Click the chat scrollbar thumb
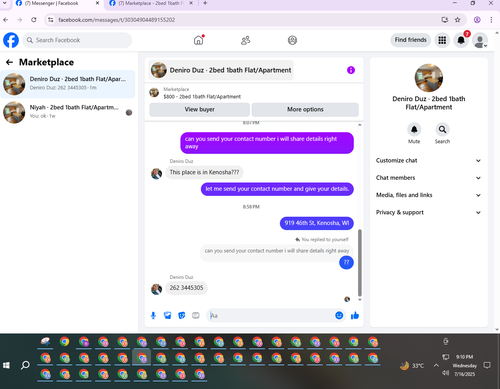 click(x=360, y=262)
